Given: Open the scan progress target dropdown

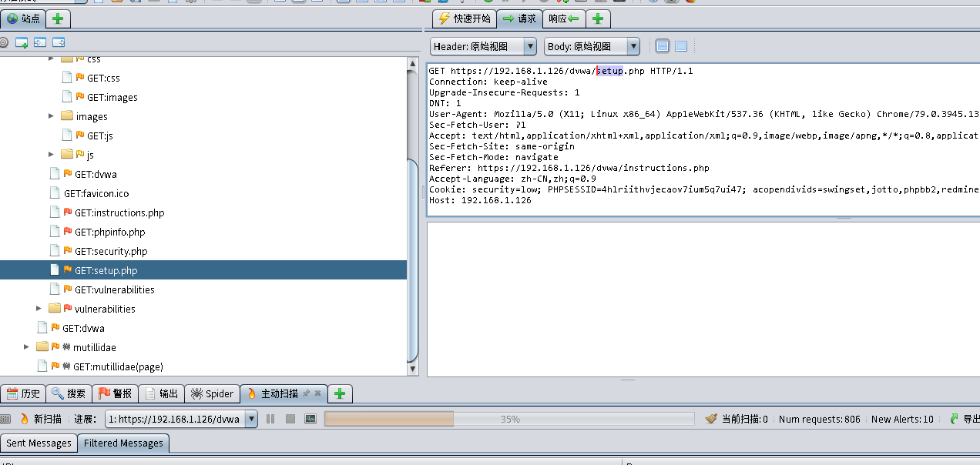Looking at the screenshot, I should point(181,419).
